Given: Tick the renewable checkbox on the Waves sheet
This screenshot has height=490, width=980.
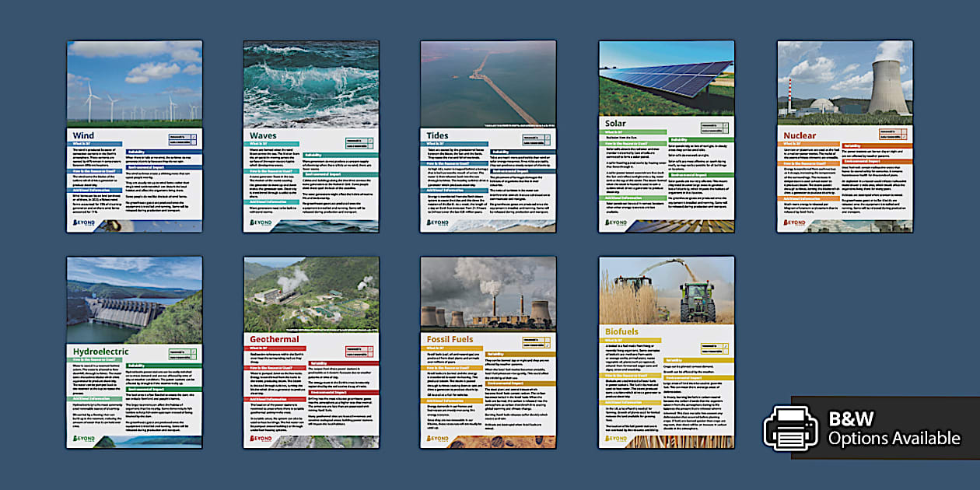Looking at the screenshot, I should [371, 142].
